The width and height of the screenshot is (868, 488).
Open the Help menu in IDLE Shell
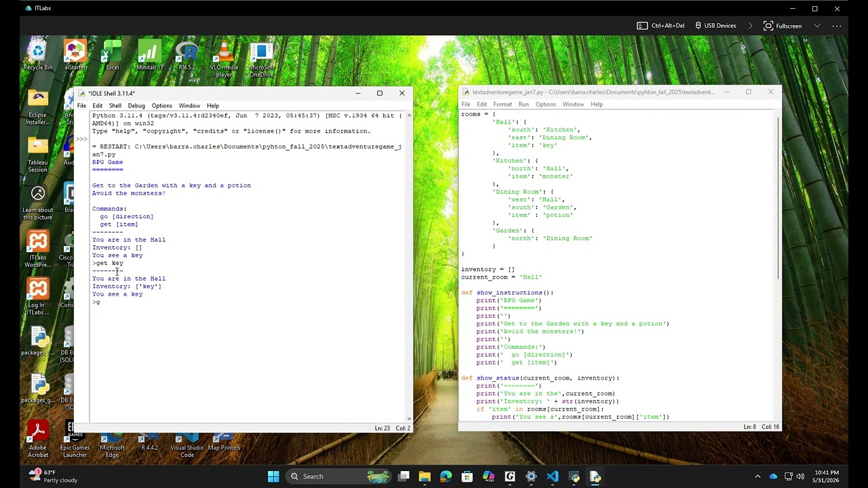(x=213, y=106)
